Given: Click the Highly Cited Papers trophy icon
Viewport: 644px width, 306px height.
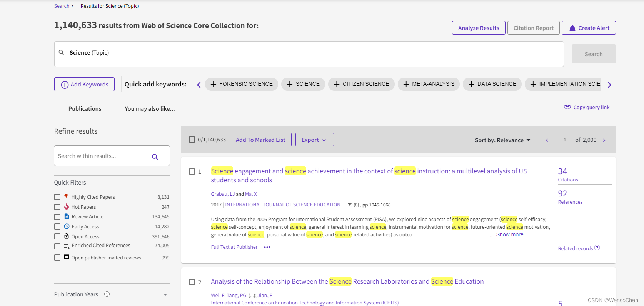Looking at the screenshot, I should [x=66, y=196].
